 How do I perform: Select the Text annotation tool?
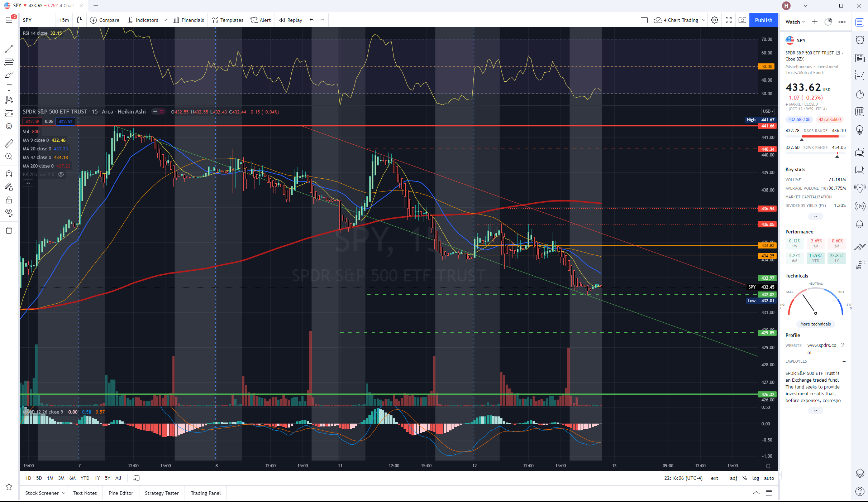coord(9,87)
